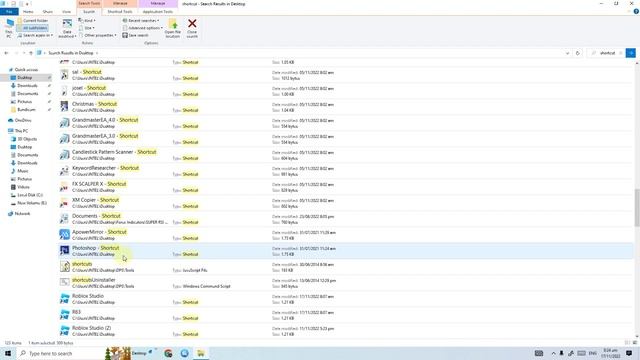Click the blue search go arrow button

631,53
